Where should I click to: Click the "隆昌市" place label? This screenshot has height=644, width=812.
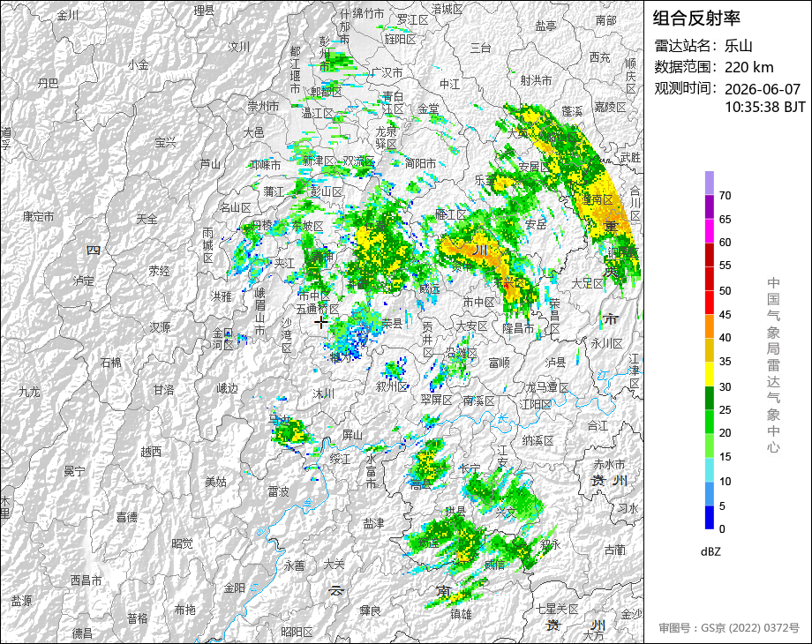tap(518, 328)
